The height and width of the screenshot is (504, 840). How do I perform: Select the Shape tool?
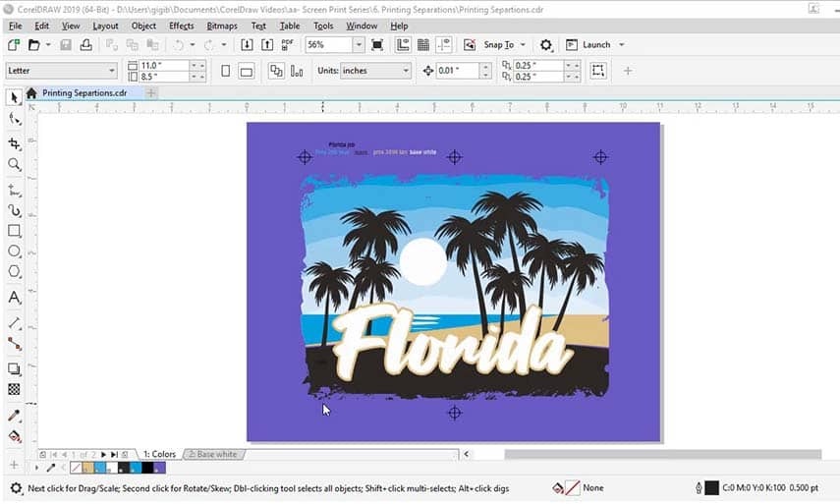click(x=15, y=119)
